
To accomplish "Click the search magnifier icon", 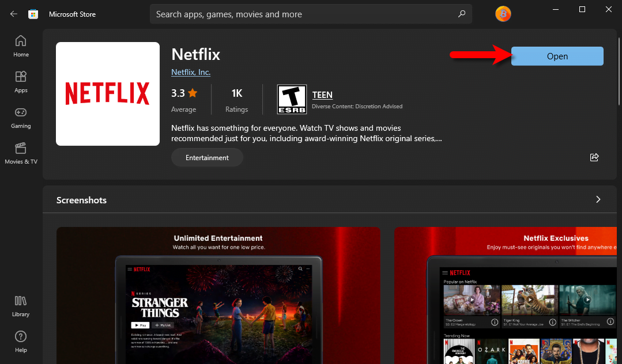I will [x=461, y=14].
